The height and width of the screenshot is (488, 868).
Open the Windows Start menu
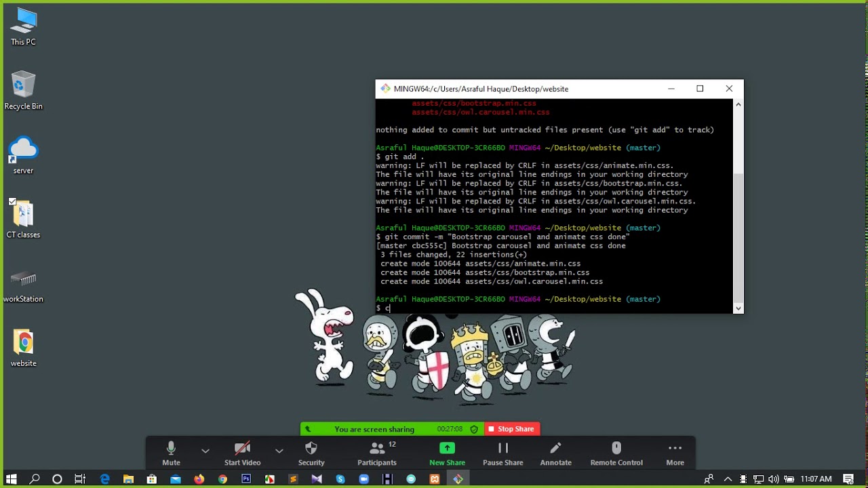point(12,479)
